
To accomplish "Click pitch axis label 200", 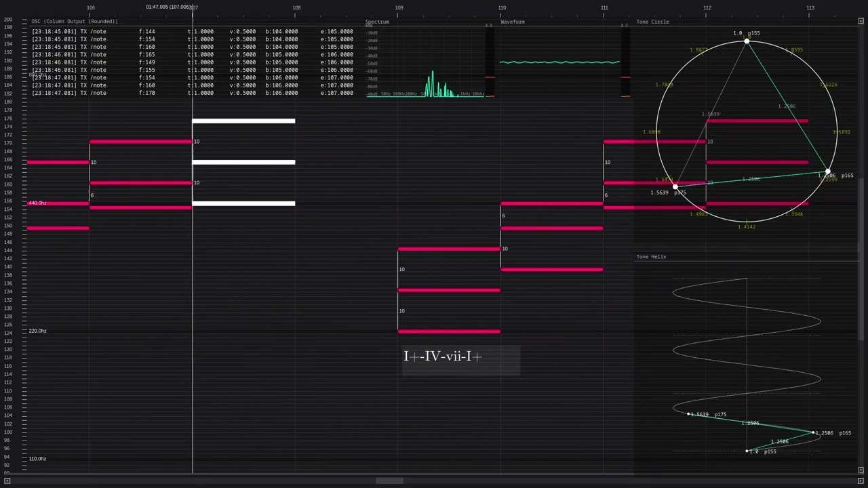I will [8, 20].
